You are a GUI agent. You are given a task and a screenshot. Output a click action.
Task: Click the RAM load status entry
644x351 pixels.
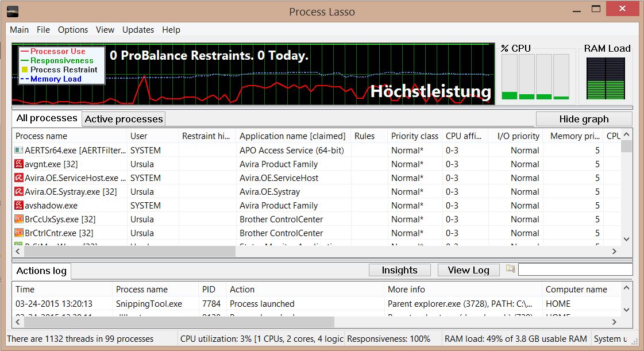point(516,339)
